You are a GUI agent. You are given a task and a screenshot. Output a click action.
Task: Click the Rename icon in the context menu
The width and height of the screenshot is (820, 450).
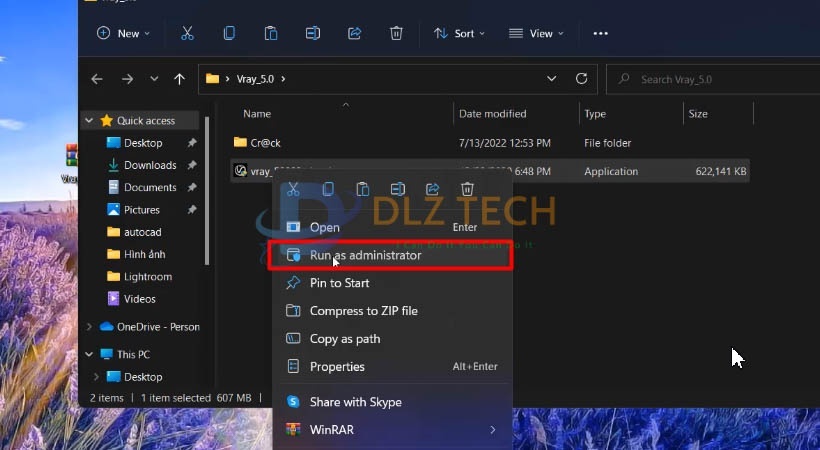tap(398, 189)
